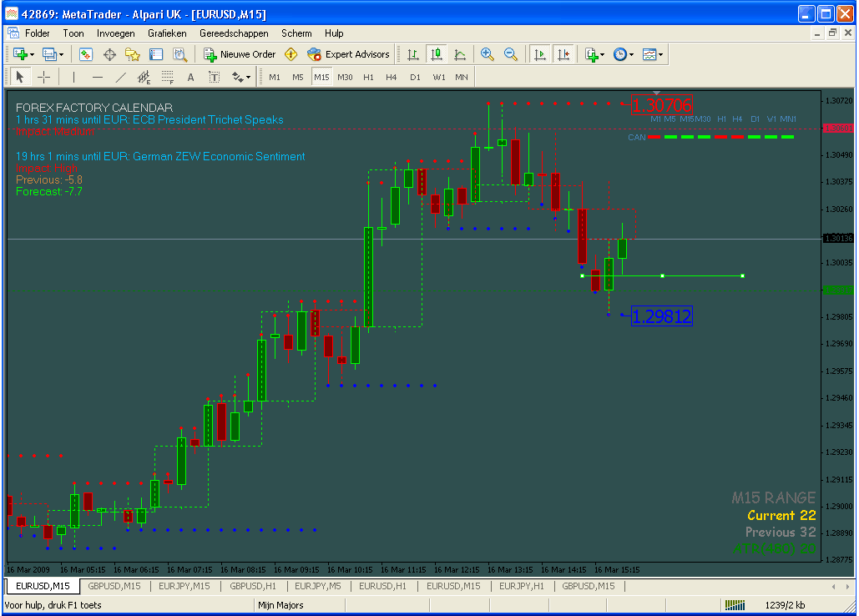Set timeframe to M5
The image size is (859, 616).
coord(297,77)
